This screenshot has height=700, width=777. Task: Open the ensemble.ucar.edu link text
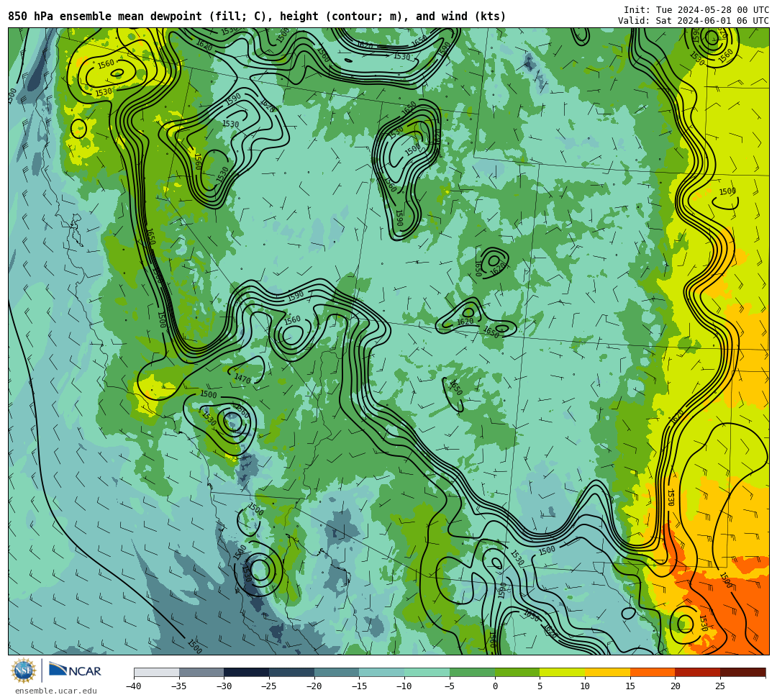[56, 691]
